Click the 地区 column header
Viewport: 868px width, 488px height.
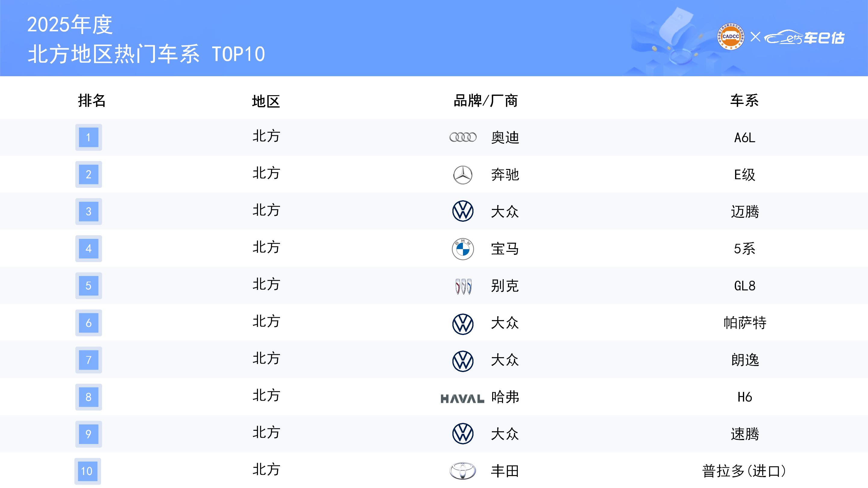[266, 102]
